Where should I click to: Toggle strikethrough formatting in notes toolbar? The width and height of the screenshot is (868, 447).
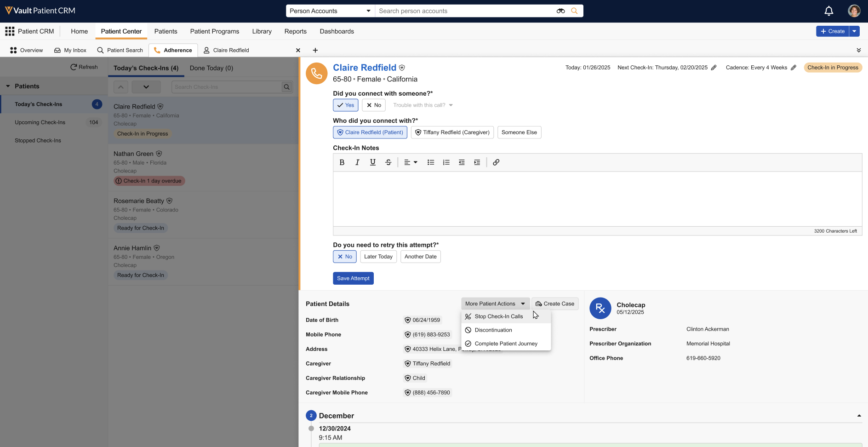(388, 162)
